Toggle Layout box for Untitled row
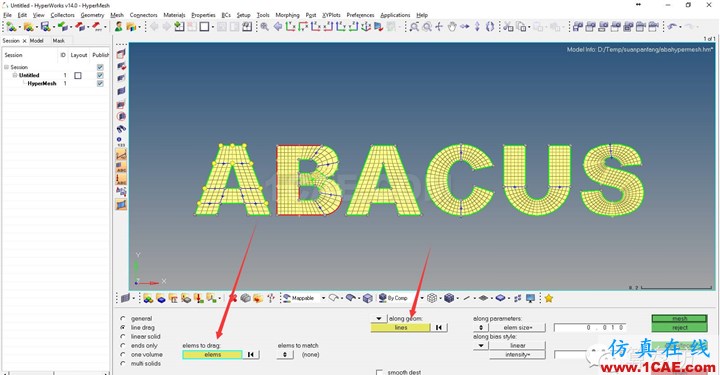The width and height of the screenshot is (720, 375). 78,75
